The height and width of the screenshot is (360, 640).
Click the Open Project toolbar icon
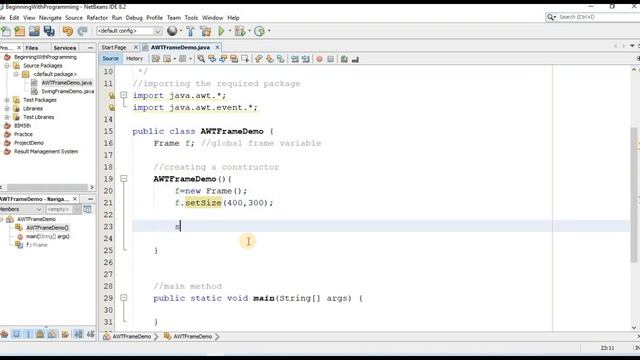point(34,31)
